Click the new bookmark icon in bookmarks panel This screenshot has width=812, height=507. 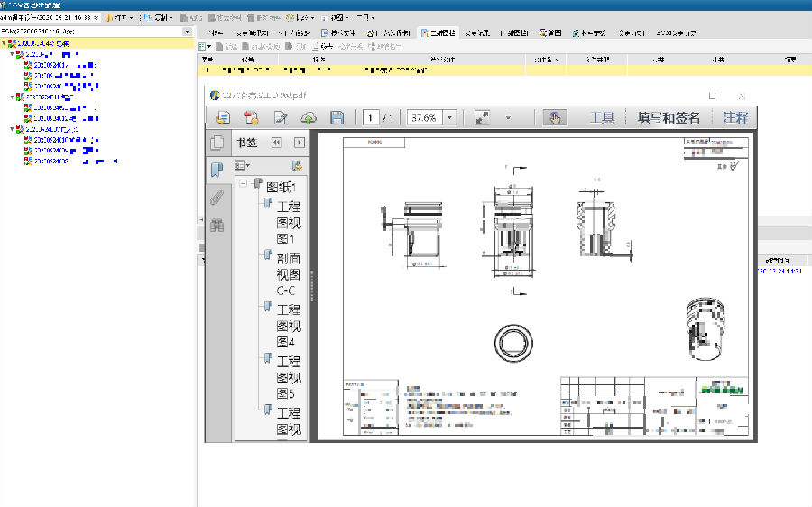pyautogui.click(x=295, y=166)
